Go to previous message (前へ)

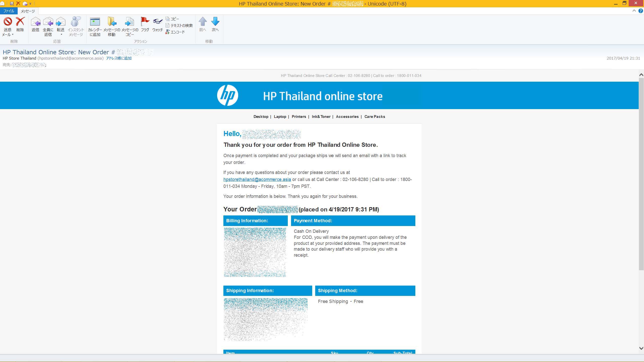pos(203,24)
